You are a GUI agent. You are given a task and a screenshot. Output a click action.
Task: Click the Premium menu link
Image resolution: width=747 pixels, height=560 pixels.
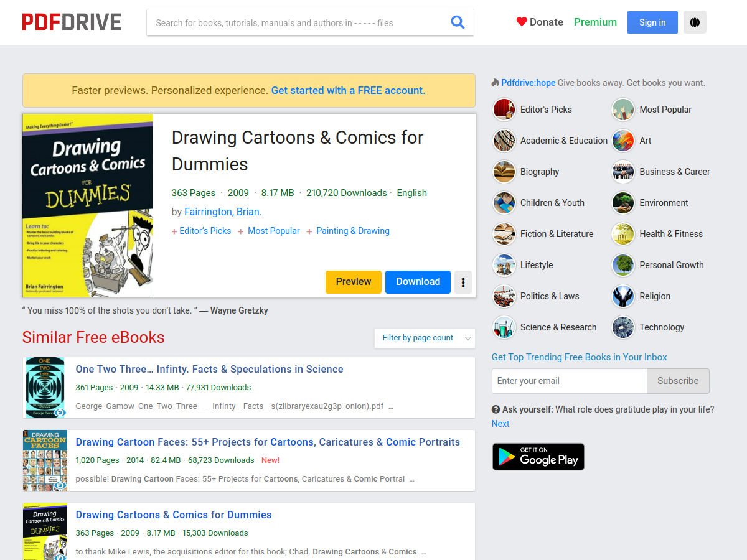595,22
